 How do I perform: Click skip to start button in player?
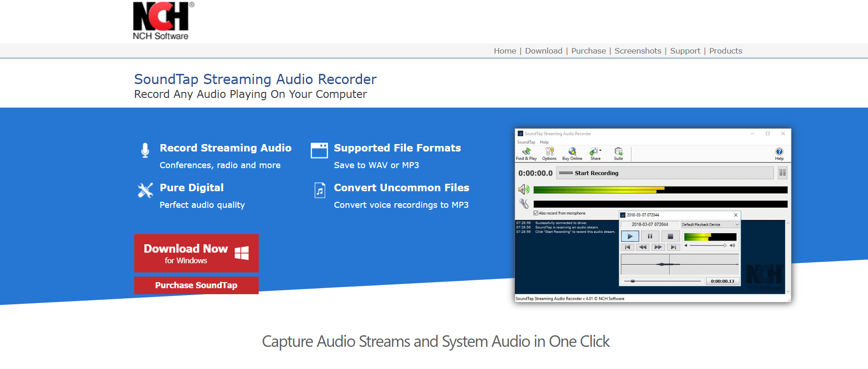tap(628, 247)
